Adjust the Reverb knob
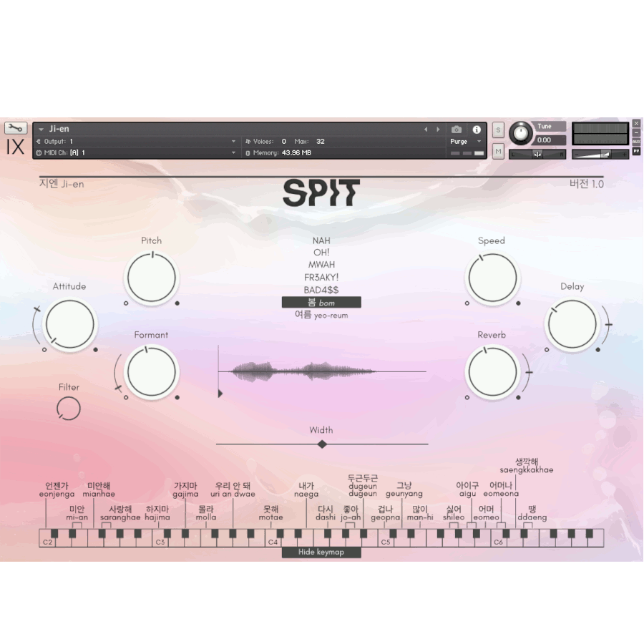Viewport: 644px width, 644px height. point(492,371)
